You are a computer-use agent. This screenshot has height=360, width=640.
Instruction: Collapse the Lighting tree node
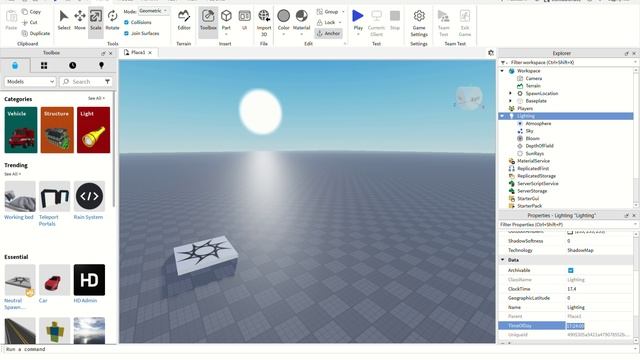coord(502,116)
